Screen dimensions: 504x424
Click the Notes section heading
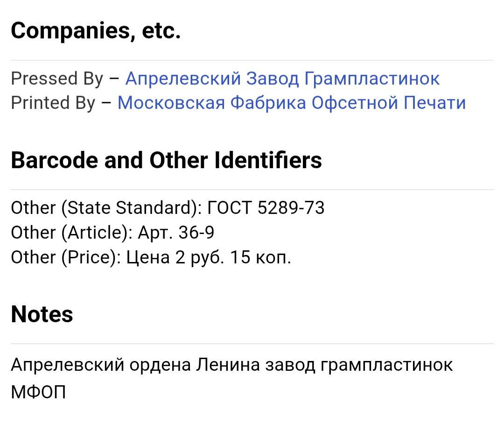point(42,314)
